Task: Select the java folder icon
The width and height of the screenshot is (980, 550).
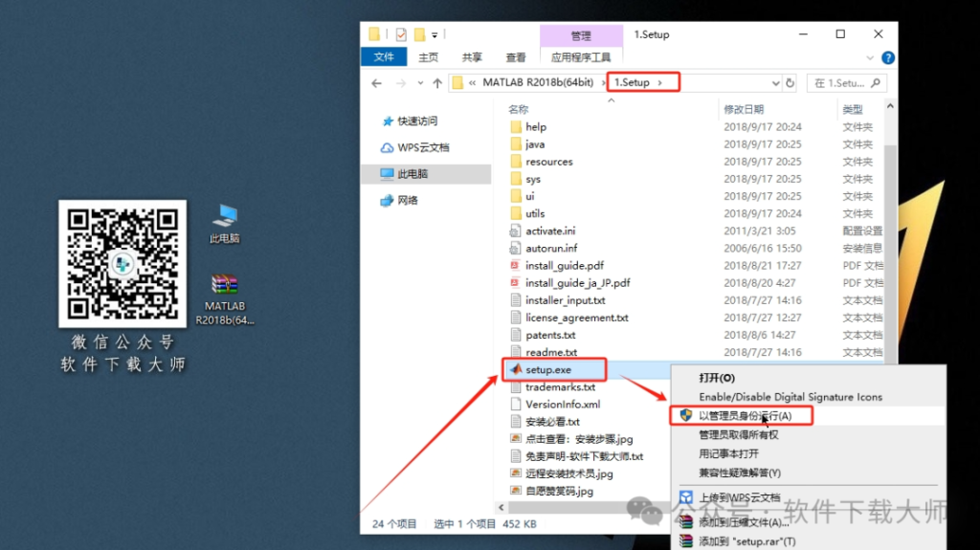Action: (x=516, y=144)
